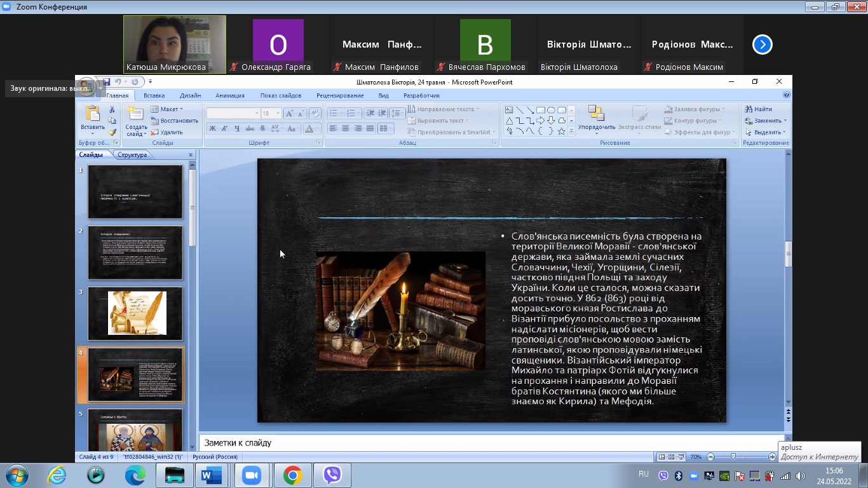Click the Arrange (Упорядочить) icon

coord(596,114)
